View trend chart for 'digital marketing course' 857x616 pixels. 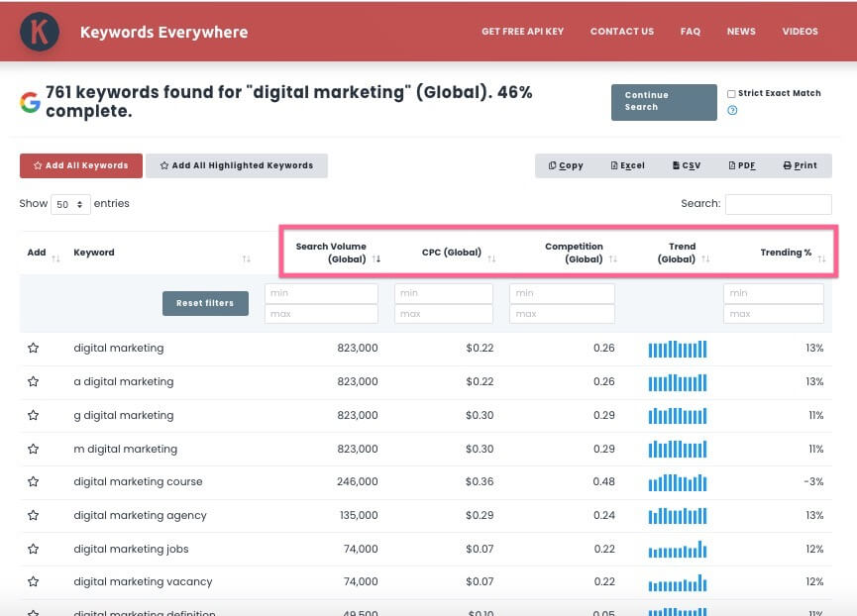tap(678, 482)
